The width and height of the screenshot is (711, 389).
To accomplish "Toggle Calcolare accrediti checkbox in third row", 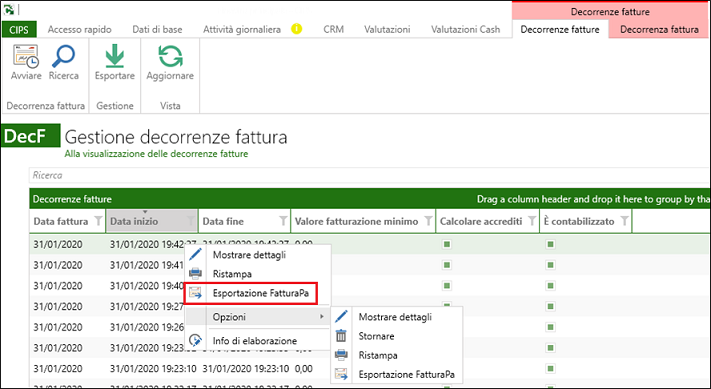I will pos(447,286).
